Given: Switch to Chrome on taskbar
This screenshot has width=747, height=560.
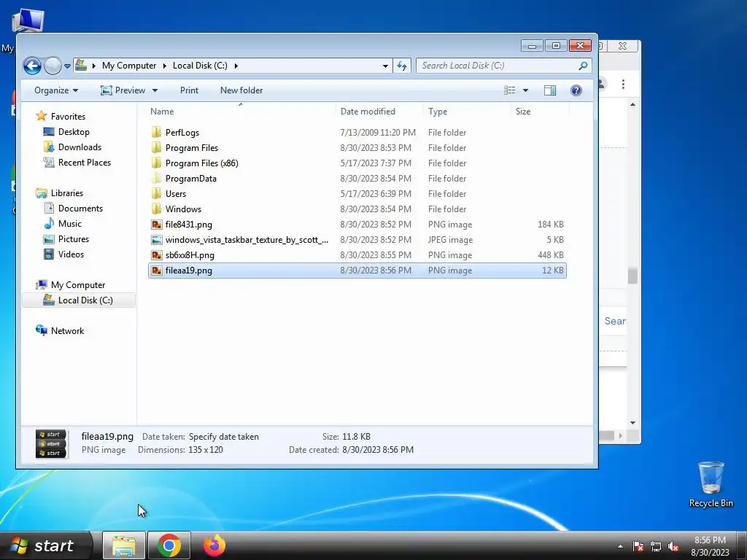Looking at the screenshot, I should pos(169,545).
